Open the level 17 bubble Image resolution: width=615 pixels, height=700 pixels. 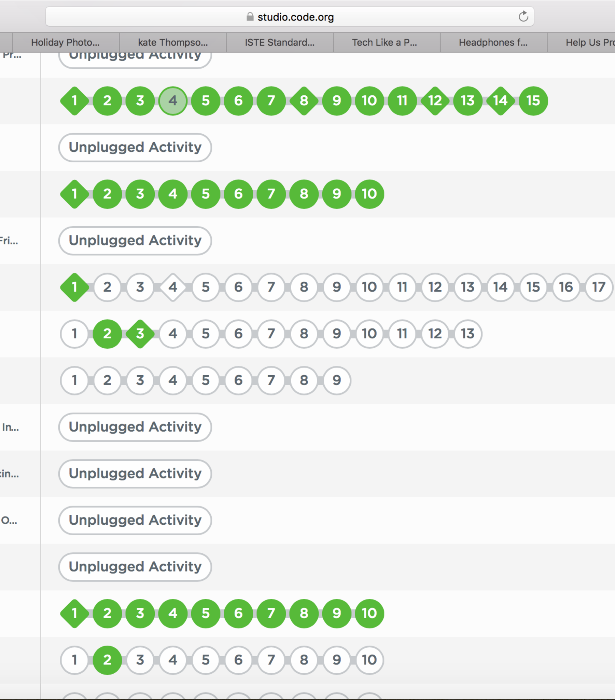click(599, 287)
